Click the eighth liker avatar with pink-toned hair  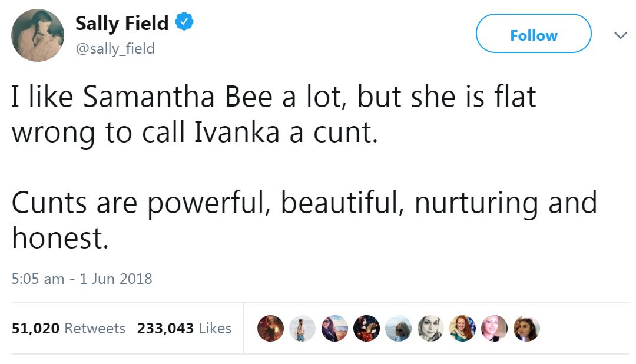(494, 329)
